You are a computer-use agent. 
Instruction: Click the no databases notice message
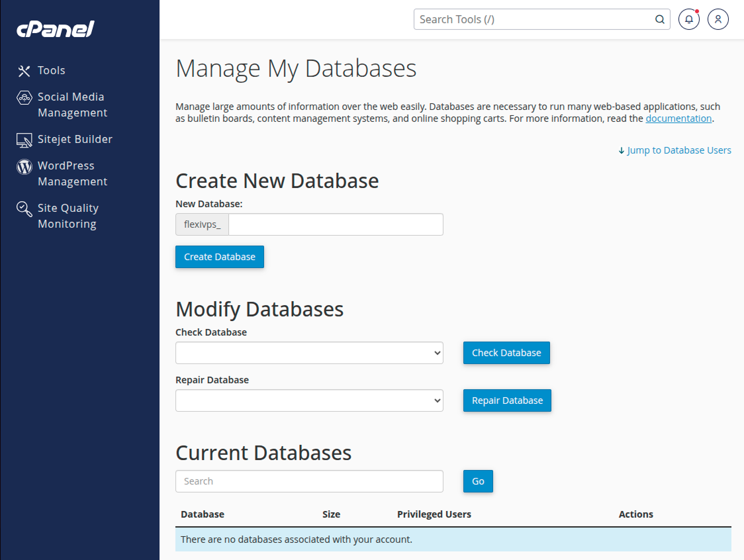453,539
